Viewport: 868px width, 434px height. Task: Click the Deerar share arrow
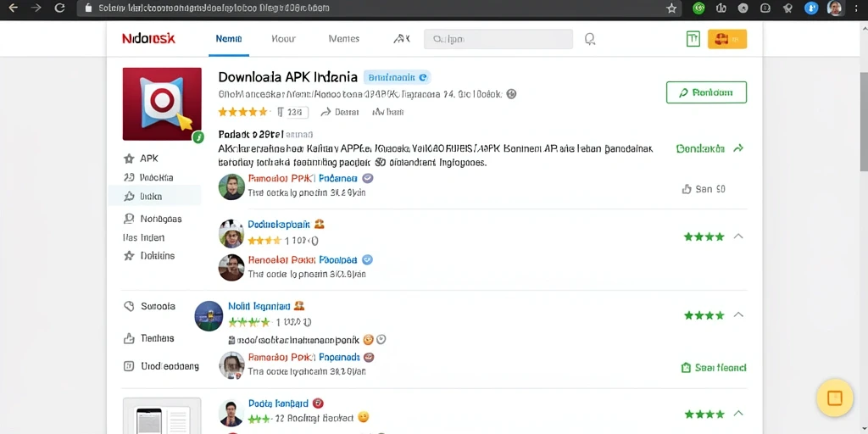tap(340, 112)
